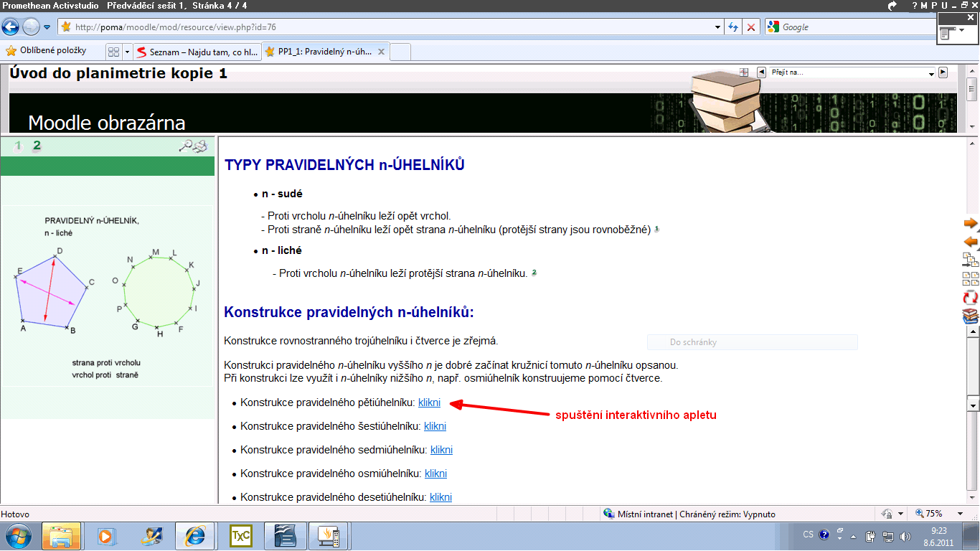Click the M button in Activstudio title bar
The width and height of the screenshot is (980, 551).
(924, 5)
